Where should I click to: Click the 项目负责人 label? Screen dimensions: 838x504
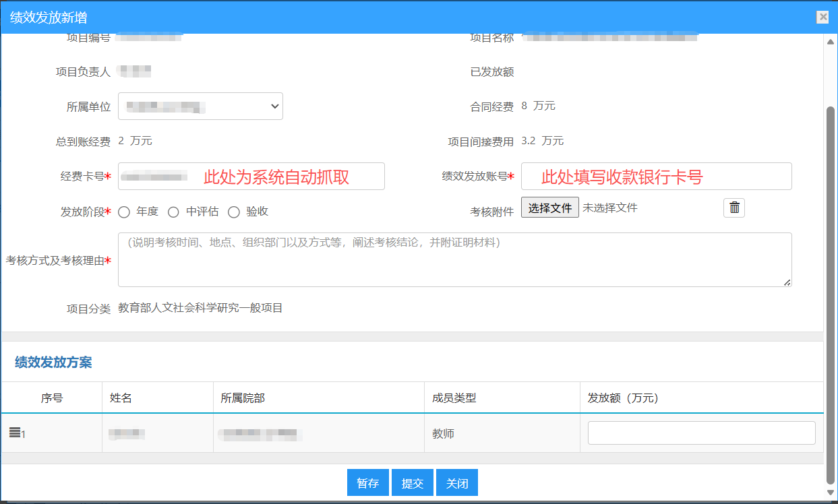83,71
